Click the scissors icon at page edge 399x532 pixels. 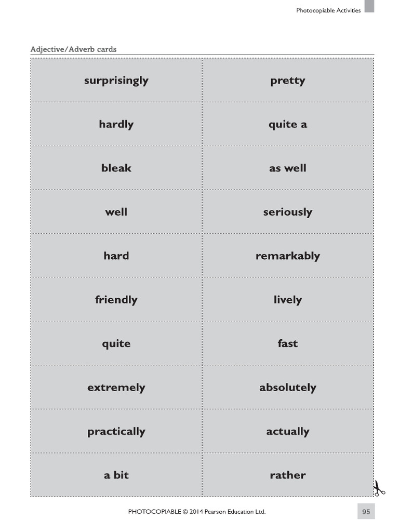(x=378, y=489)
